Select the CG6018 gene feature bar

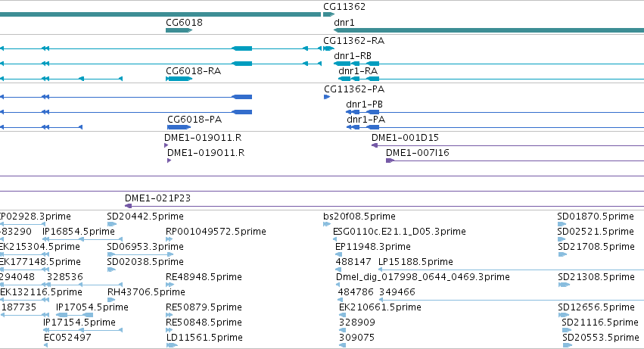(179, 30)
